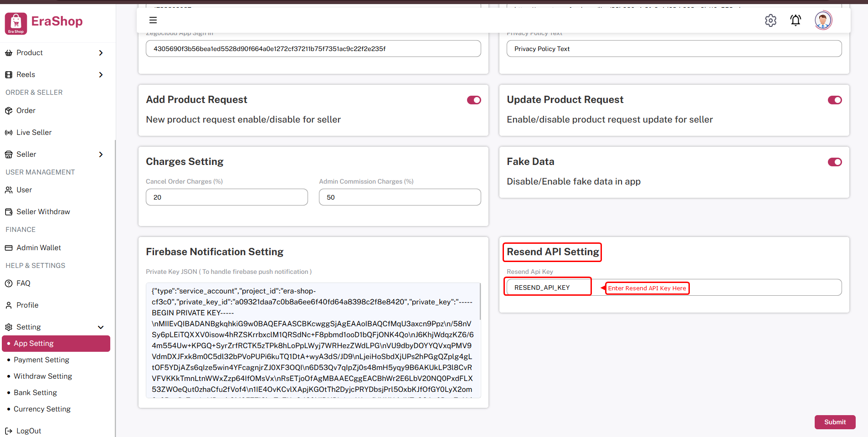Image resolution: width=868 pixels, height=437 pixels.
Task: Select Currency Setting submenu item
Action: click(x=42, y=409)
